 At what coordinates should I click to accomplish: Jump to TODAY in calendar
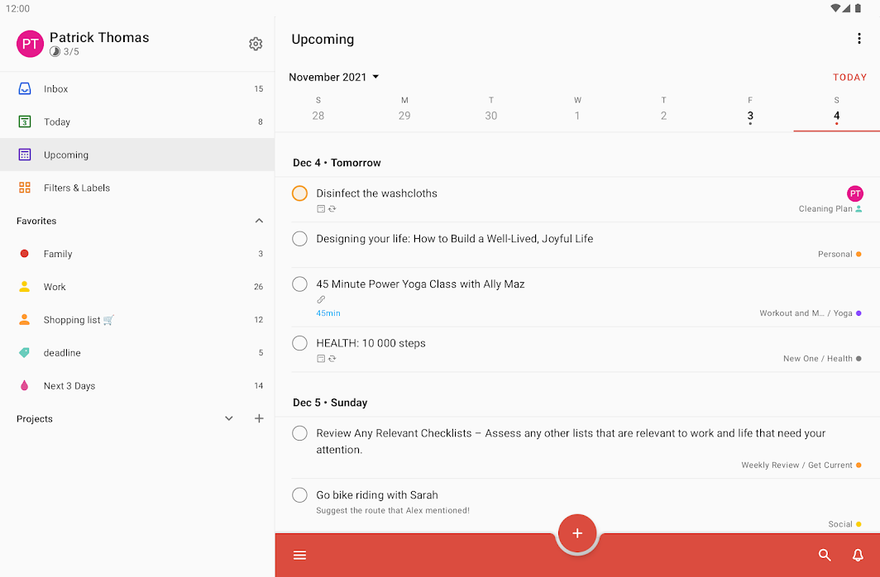point(850,77)
